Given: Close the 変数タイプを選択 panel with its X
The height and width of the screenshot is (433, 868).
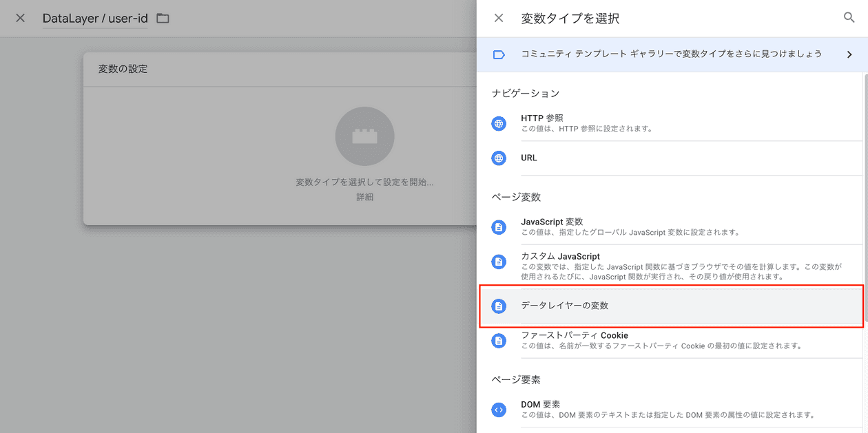Looking at the screenshot, I should coord(498,18).
